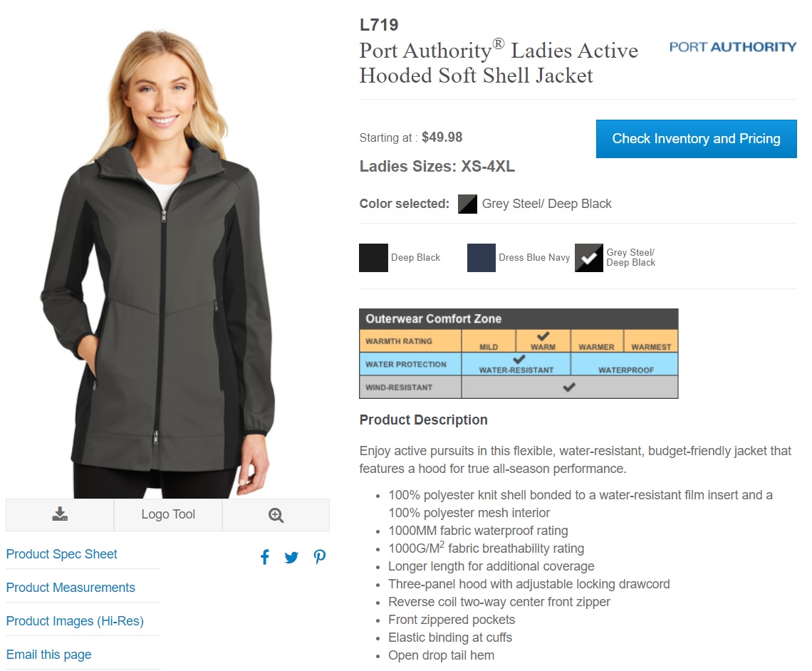Click the Port Authority brand logo
This screenshot has width=812, height=671.
(733, 47)
